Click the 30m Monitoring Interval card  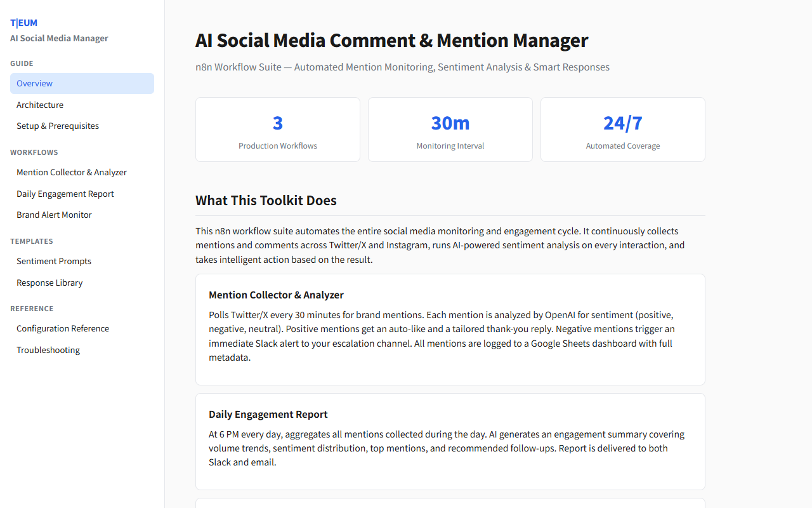pos(450,130)
